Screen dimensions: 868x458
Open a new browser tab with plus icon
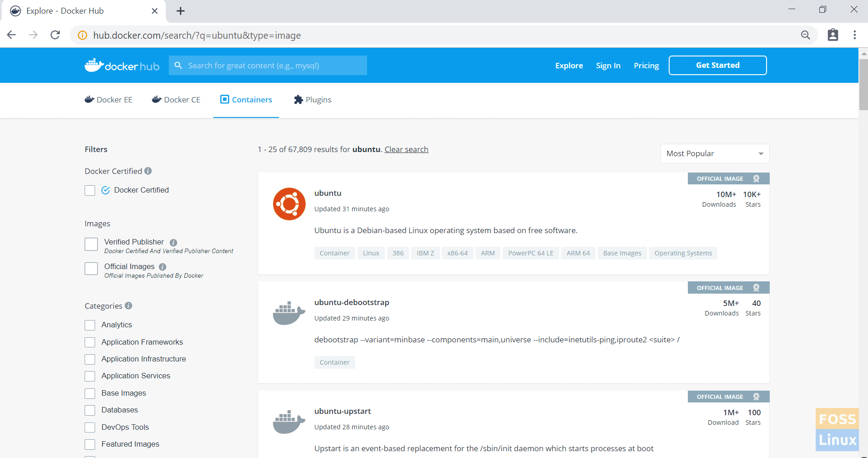[x=181, y=11]
